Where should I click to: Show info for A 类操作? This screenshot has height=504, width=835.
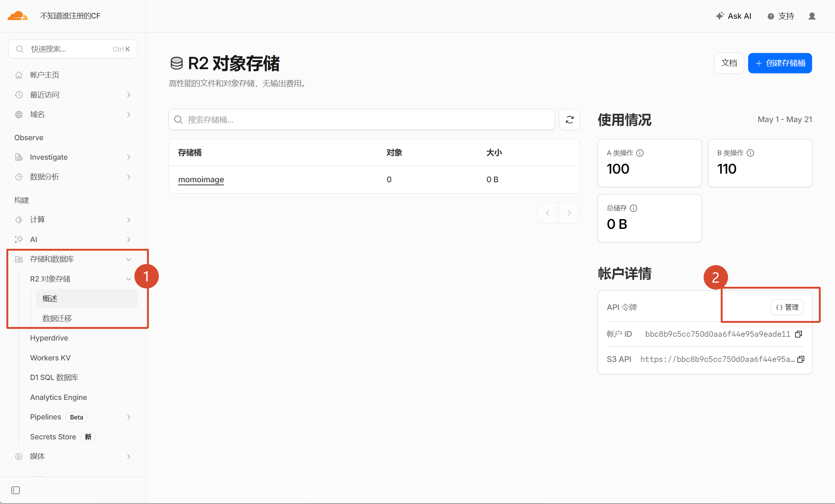tap(640, 153)
